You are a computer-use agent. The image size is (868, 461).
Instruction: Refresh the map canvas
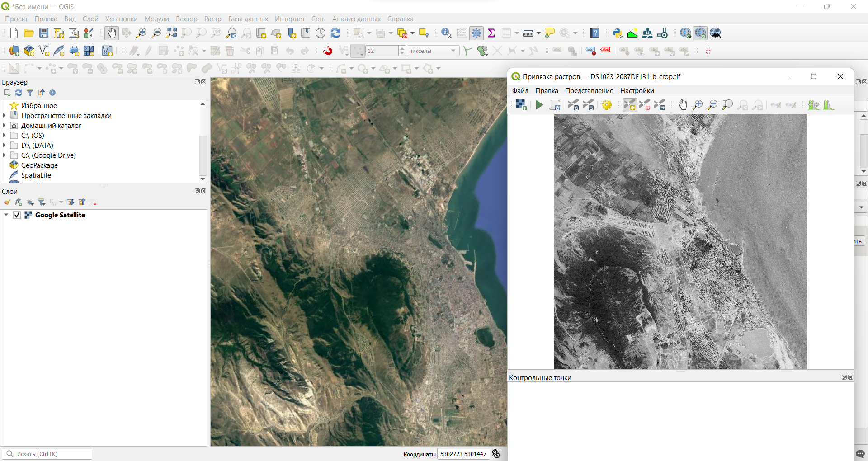[x=335, y=33]
